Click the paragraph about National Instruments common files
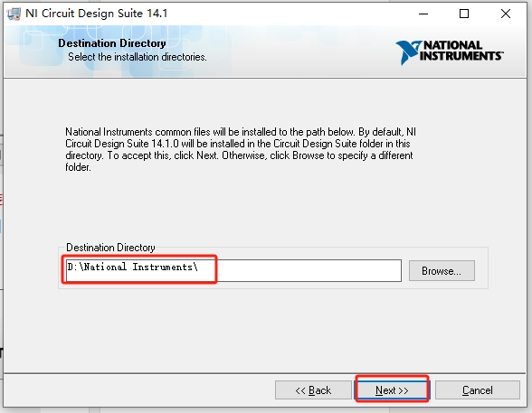The image size is (532, 413). pos(241,149)
